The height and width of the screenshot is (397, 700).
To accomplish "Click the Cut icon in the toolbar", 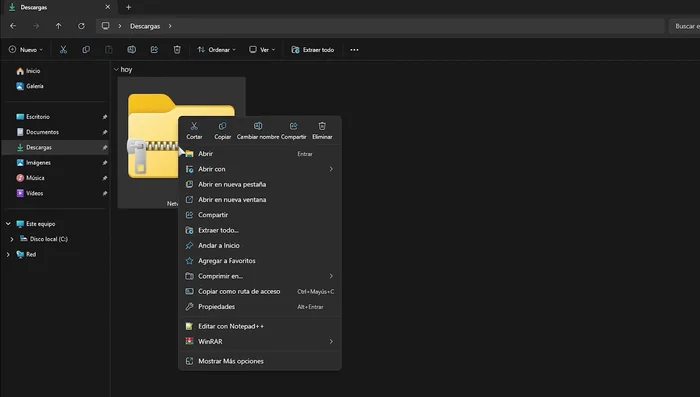I will coord(63,50).
